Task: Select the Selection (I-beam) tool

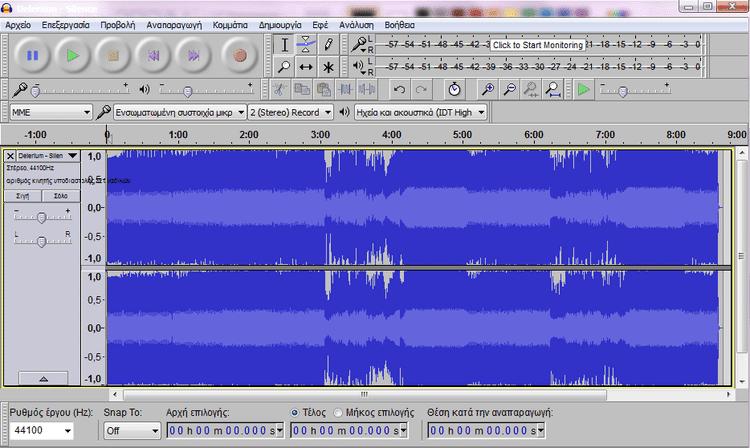Action: click(x=284, y=45)
